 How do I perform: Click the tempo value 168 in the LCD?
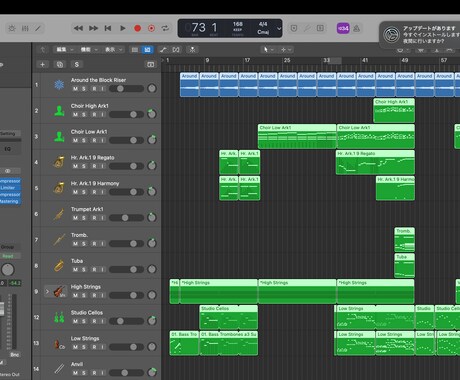tap(238, 24)
